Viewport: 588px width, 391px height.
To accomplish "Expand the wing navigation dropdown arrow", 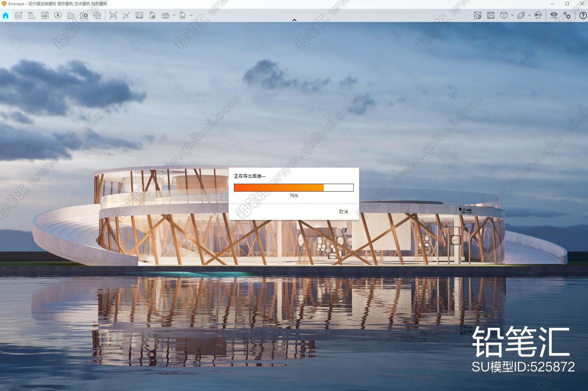I will pyautogui.click(x=529, y=15).
